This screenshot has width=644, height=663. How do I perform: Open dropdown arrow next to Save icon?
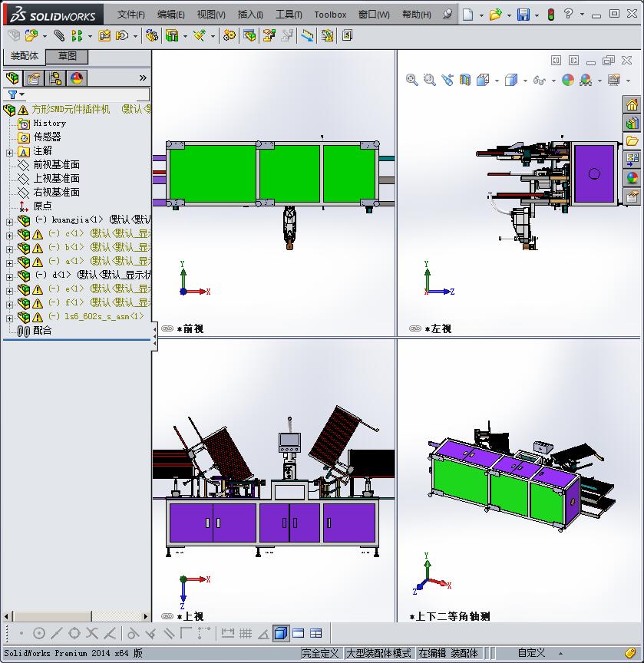point(537,15)
